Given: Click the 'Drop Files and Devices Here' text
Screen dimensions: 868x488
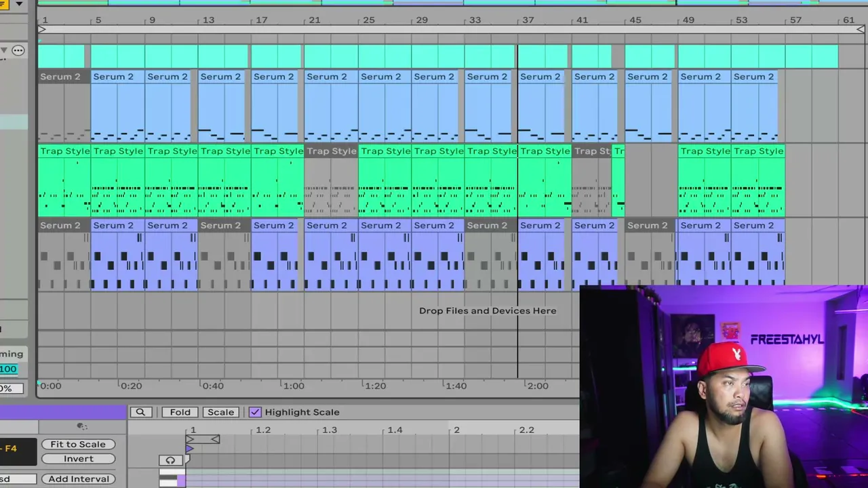Looking at the screenshot, I should [488, 310].
